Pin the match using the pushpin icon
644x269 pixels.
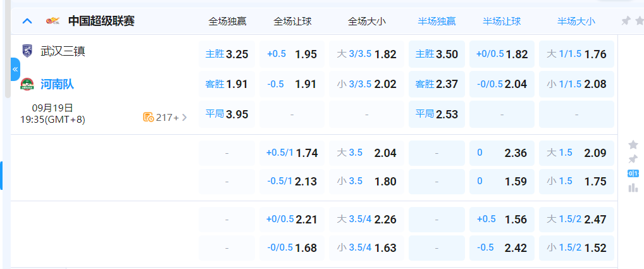(x=633, y=159)
